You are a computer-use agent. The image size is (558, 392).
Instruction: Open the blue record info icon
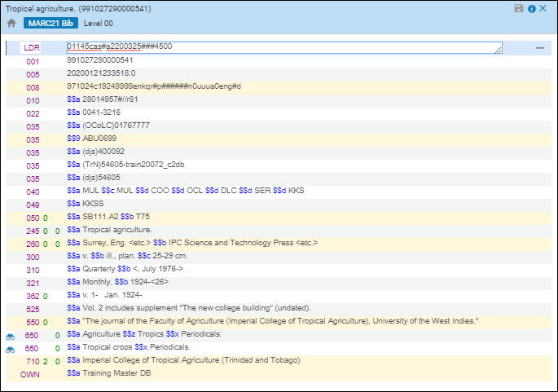532,8
